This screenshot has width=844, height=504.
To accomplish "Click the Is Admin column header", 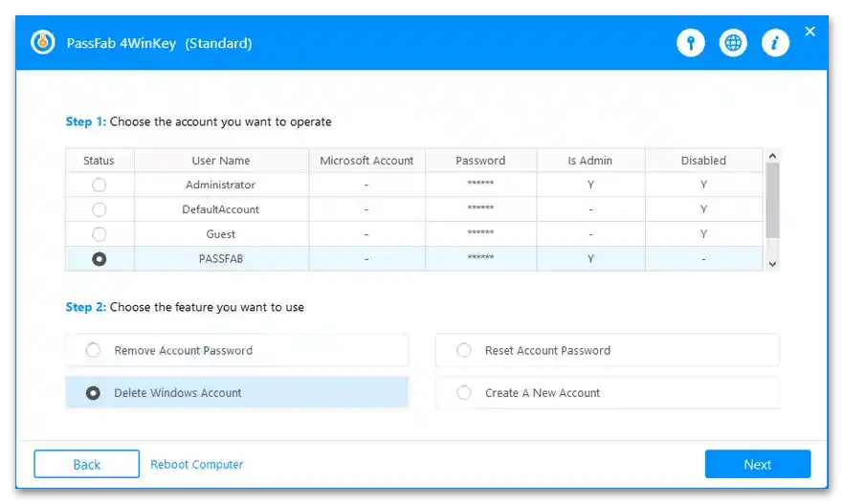I will pos(590,161).
